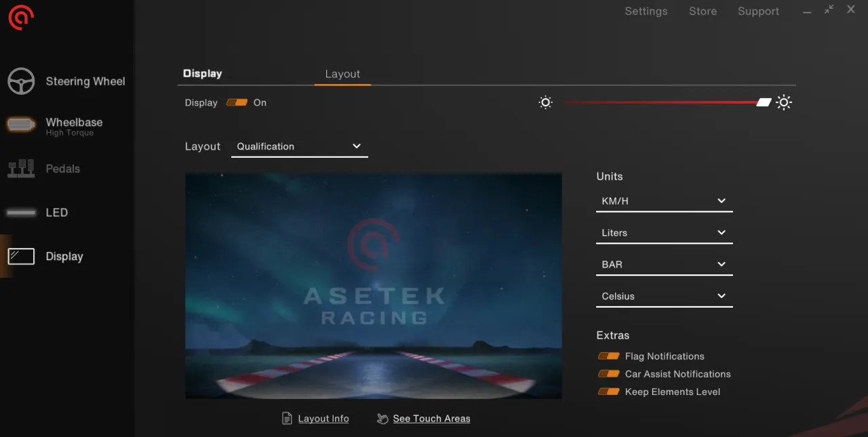The image size is (868, 437).
Task: Close the Asetek application window
Action: click(x=851, y=9)
